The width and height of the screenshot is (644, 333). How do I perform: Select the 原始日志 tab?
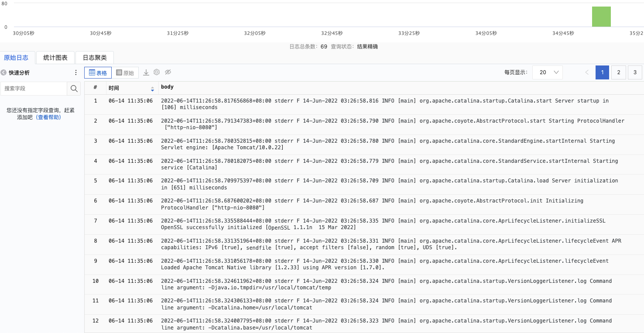pyautogui.click(x=16, y=58)
